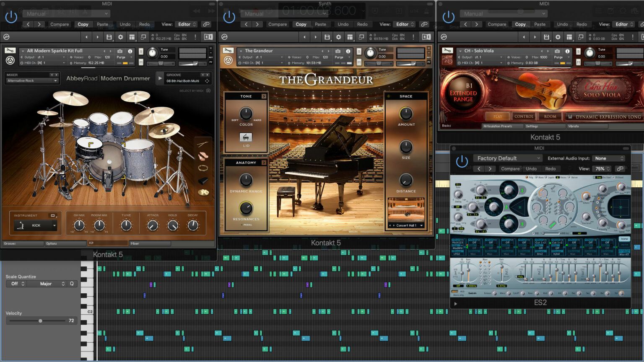The height and width of the screenshot is (362, 644).
Task: Solo the AR Modern Sparkle Kit instrument
Action: [141, 52]
